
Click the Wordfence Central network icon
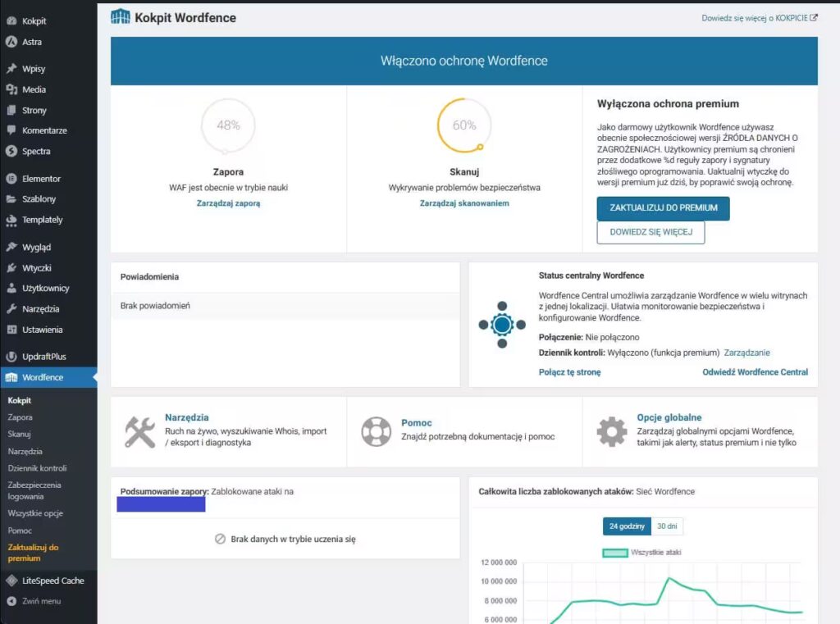coord(502,325)
